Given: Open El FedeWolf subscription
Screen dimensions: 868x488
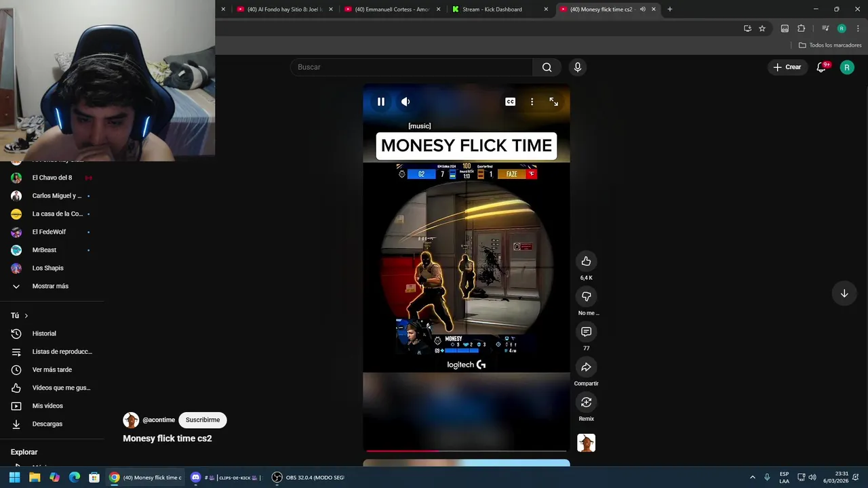Looking at the screenshot, I should coord(52,232).
